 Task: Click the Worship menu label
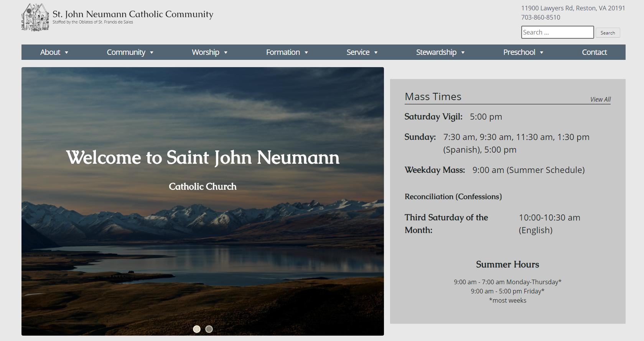tap(205, 52)
